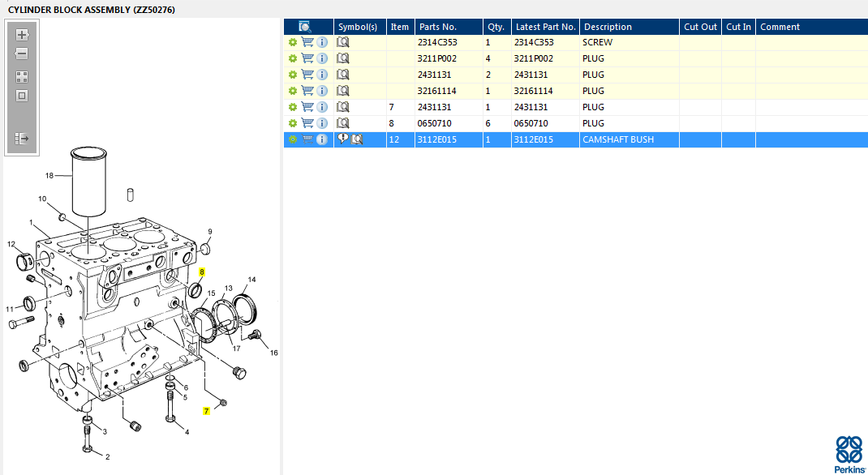Click book-magnifier symbol in SCREW row
The image size is (868, 475).
click(343, 42)
